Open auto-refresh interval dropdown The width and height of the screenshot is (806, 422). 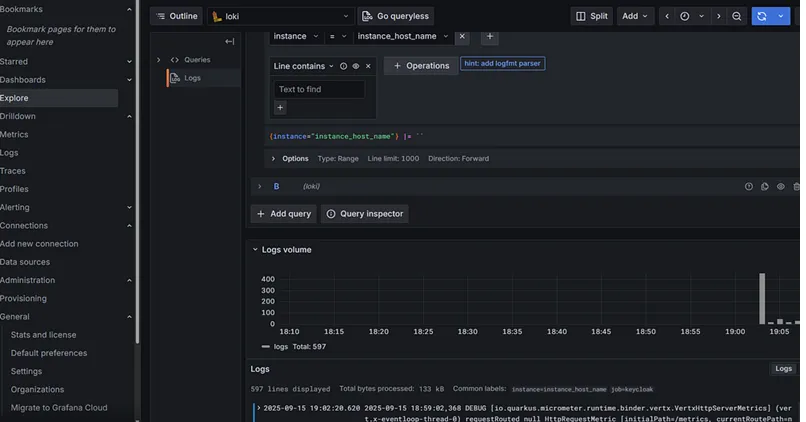click(x=781, y=16)
